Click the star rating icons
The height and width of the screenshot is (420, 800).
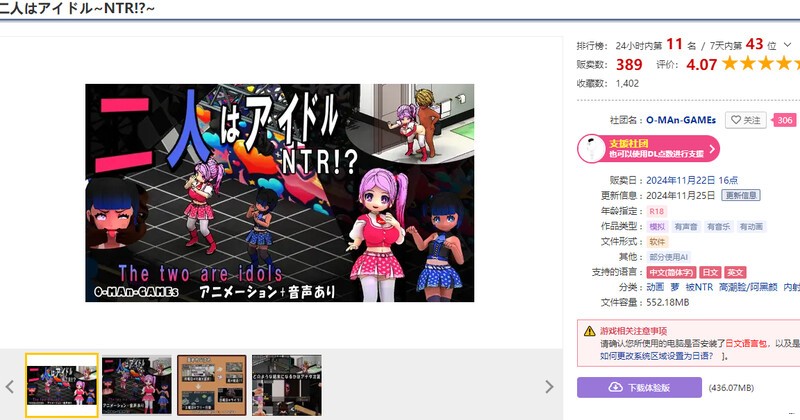coord(760,64)
